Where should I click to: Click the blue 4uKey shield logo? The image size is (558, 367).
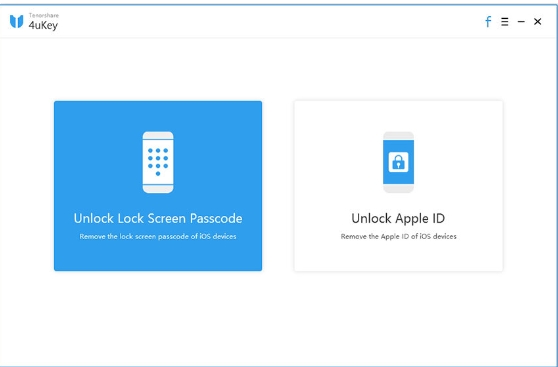click(x=16, y=21)
